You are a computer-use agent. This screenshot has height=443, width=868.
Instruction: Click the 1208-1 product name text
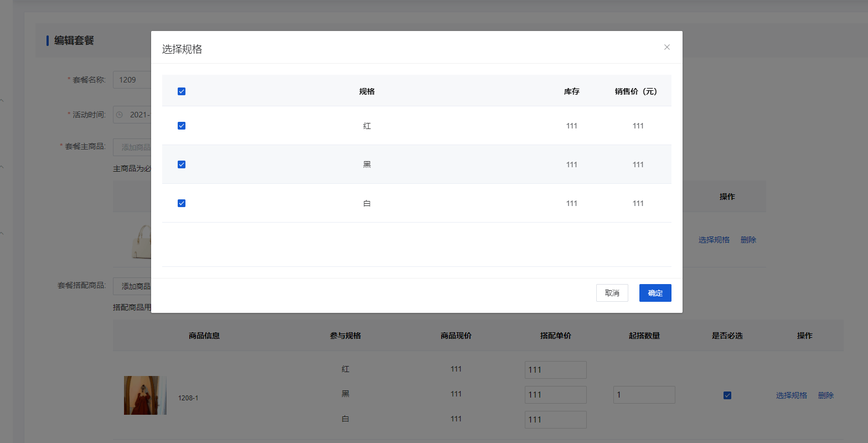click(x=188, y=398)
